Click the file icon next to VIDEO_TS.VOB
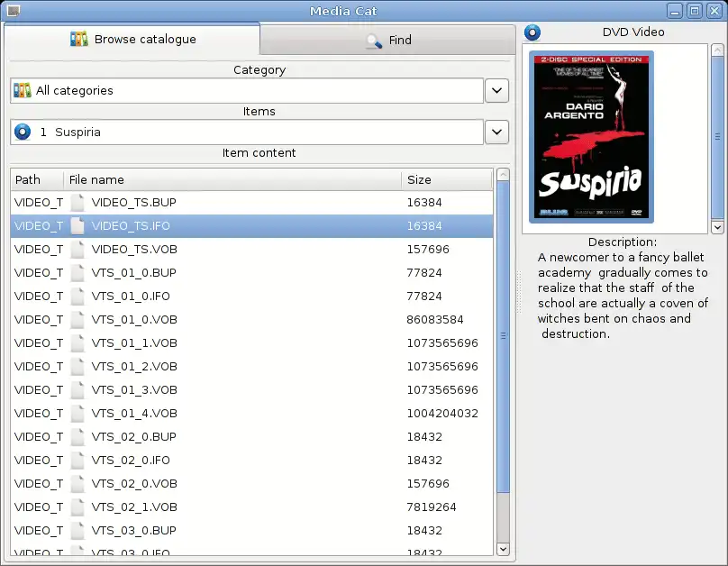728x566 pixels. click(77, 250)
